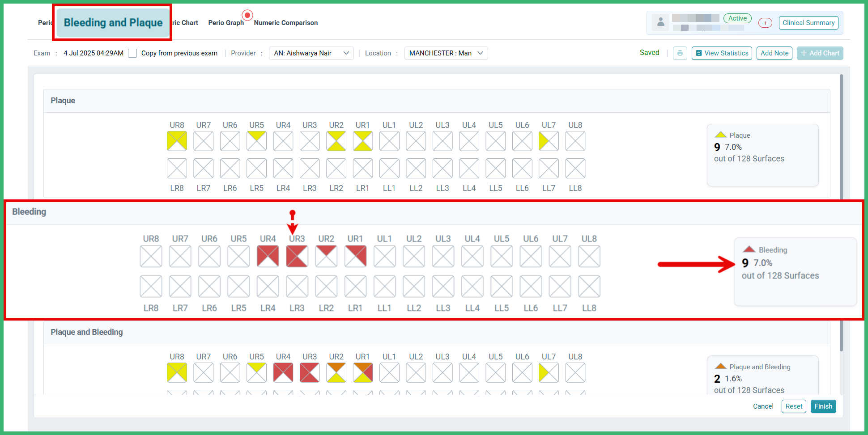Toggle plaque on the LR5 tooth cell

[x=256, y=169]
